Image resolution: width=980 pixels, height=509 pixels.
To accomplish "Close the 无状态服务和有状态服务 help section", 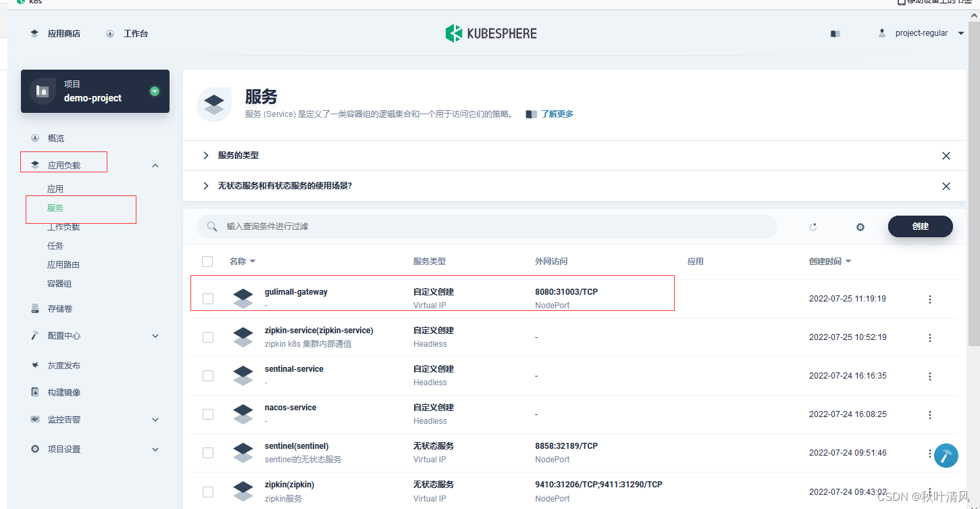I will click(x=946, y=186).
